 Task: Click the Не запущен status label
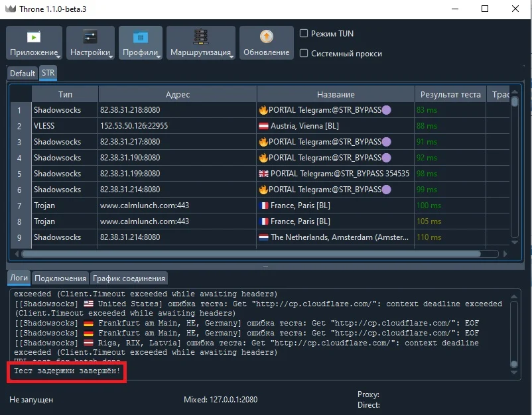(x=31, y=400)
